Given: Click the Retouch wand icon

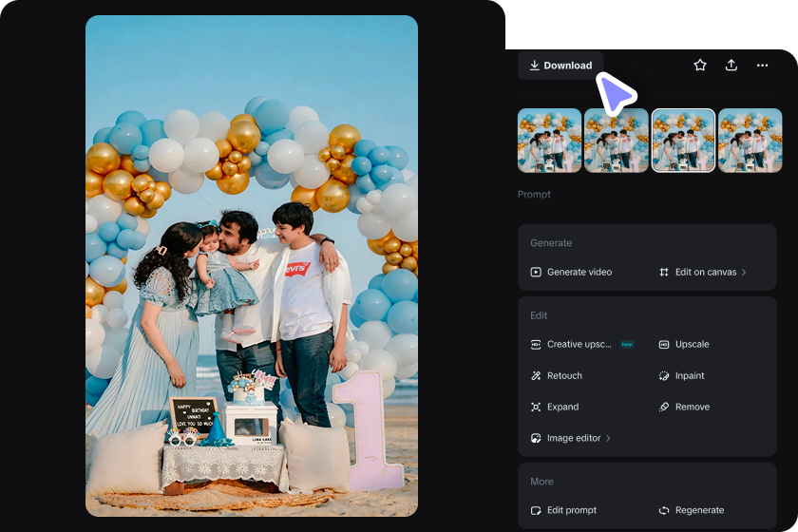Looking at the screenshot, I should (x=536, y=375).
